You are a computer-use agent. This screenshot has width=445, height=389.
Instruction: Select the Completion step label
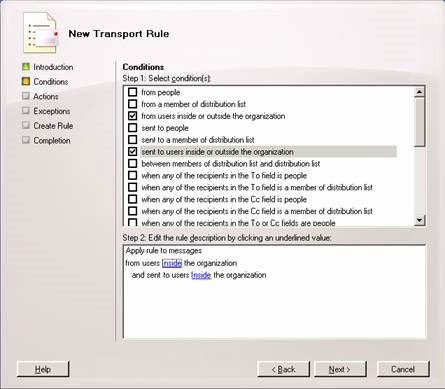pyautogui.click(x=52, y=140)
